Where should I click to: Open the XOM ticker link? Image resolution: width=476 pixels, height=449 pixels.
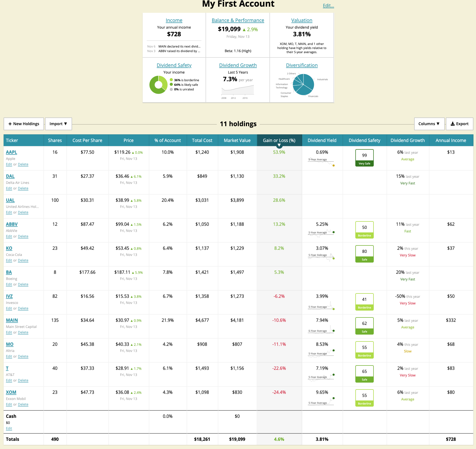tap(11, 392)
